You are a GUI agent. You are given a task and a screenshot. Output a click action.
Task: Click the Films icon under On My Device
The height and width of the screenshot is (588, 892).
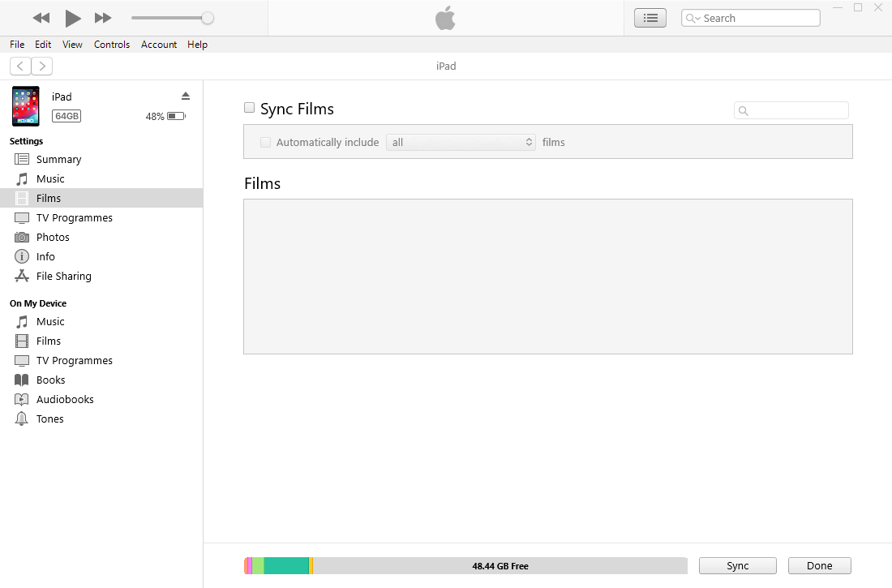click(22, 341)
